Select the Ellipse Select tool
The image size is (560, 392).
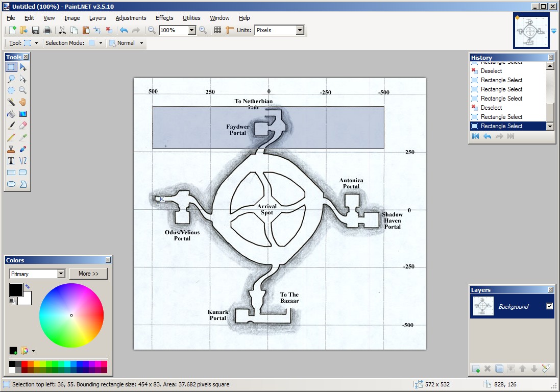click(x=11, y=90)
